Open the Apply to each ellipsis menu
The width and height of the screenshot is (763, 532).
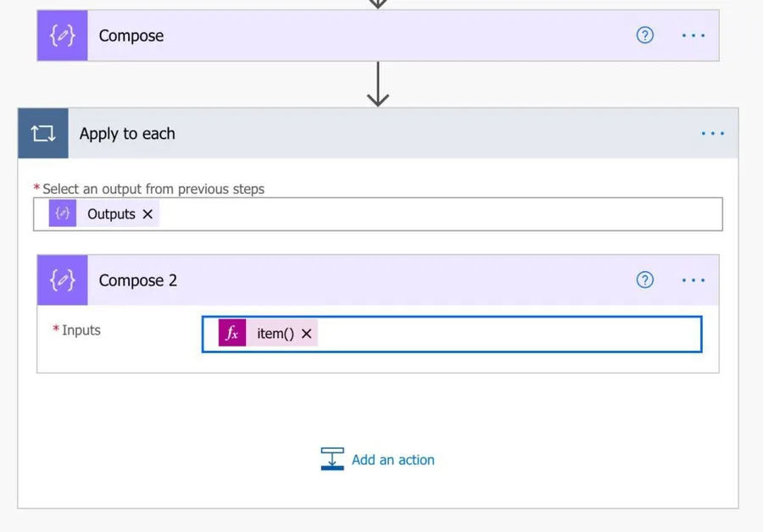coord(713,134)
